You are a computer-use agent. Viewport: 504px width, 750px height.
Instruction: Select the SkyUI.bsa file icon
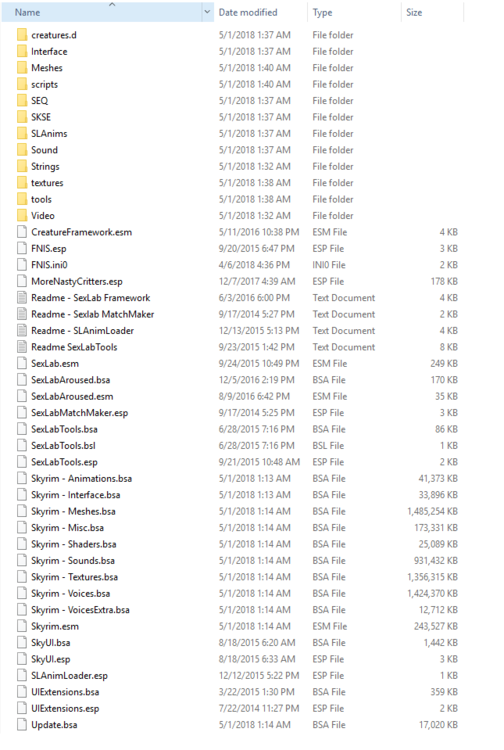point(22,642)
